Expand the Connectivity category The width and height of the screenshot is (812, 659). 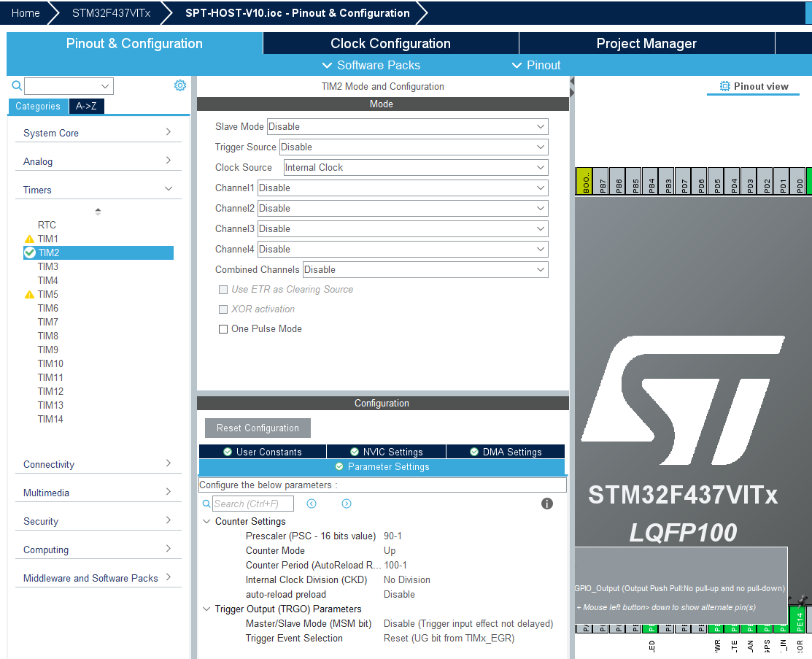pos(98,464)
